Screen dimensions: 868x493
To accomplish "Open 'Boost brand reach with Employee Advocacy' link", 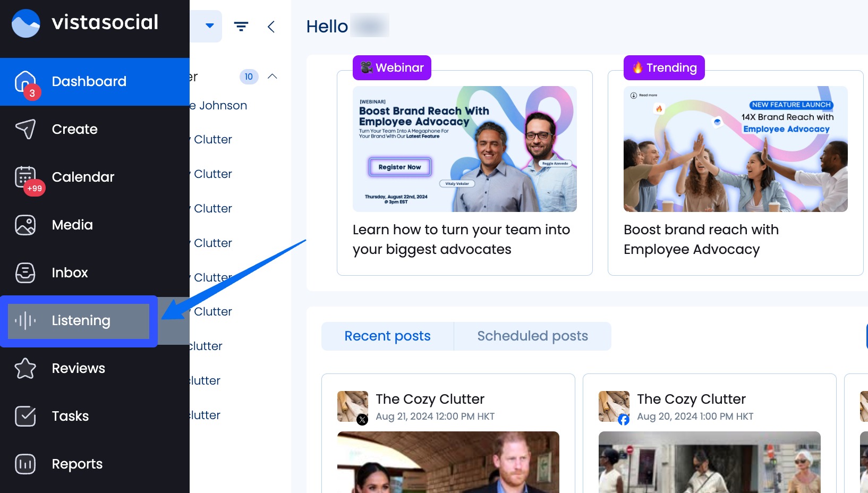I will coord(701,240).
